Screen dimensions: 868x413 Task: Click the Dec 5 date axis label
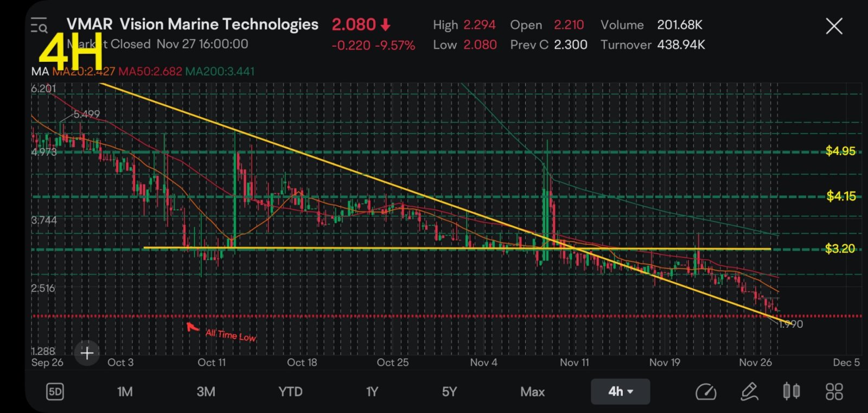846,363
